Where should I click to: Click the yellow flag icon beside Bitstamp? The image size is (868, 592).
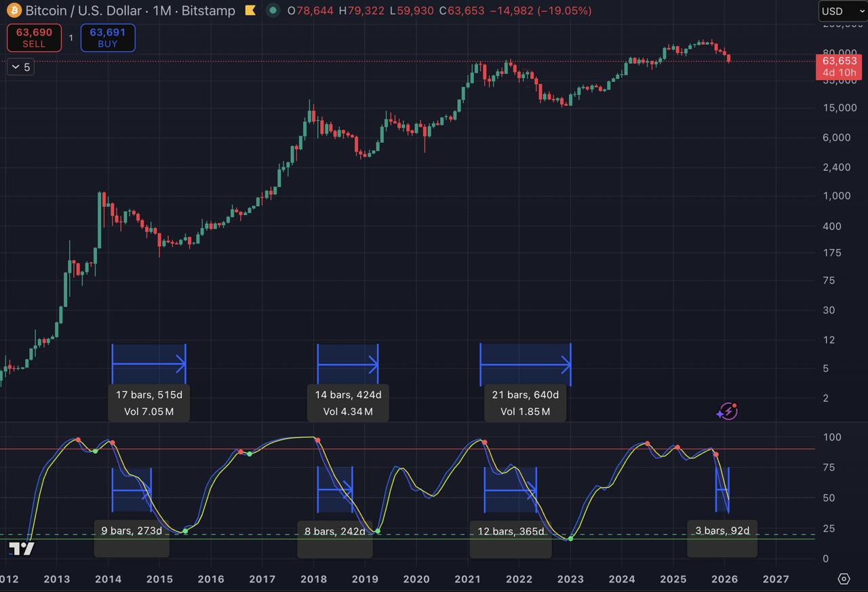coord(250,11)
